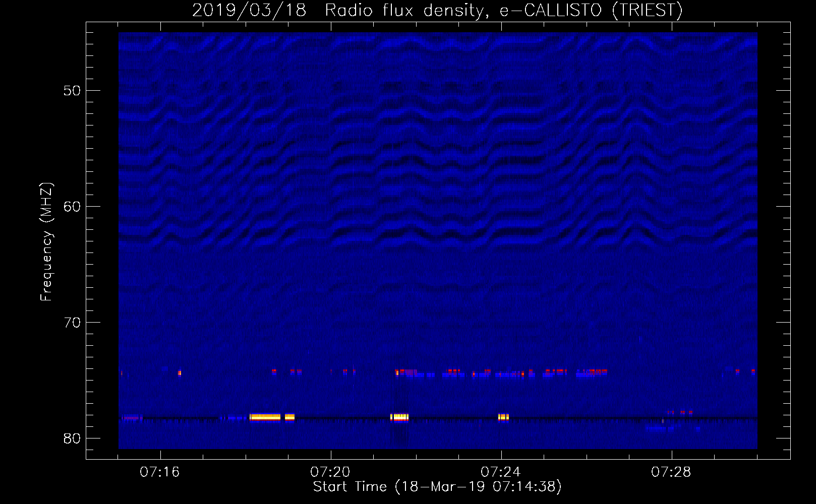This screenshot has height=504, width=816.
Task: Click the longest bright yellow burst near 07:18
Action: coord(265,417)
